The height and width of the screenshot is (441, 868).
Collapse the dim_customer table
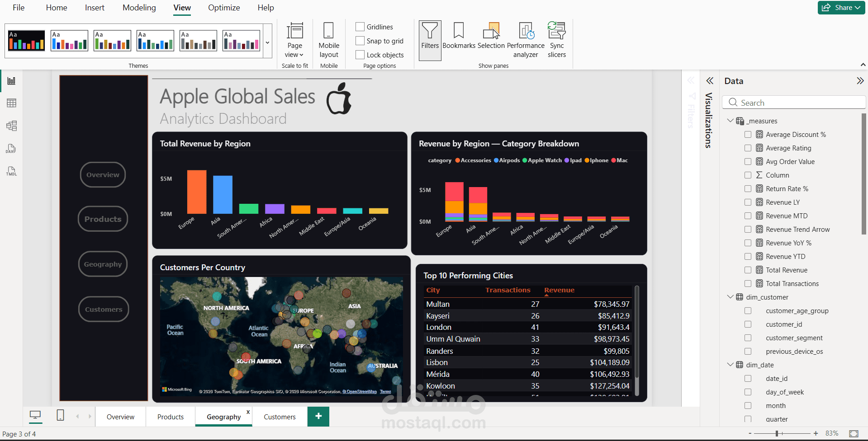tap(730, 297)
